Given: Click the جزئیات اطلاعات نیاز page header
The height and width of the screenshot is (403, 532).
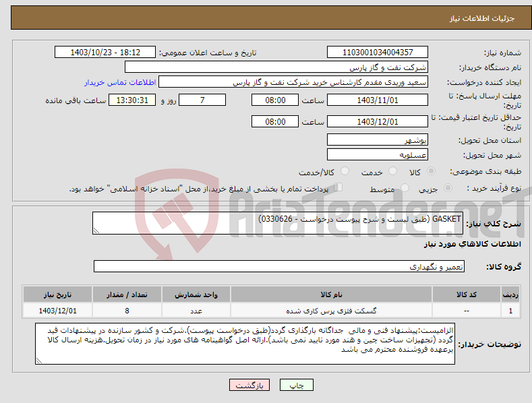Looking at the screenshot, I should tap(482, 18).
